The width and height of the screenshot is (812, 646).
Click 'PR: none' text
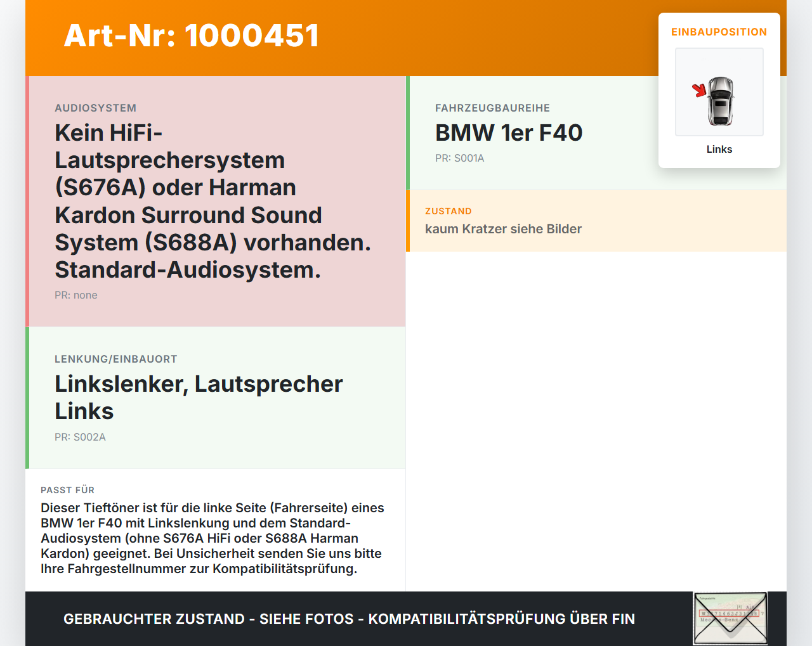76,295
